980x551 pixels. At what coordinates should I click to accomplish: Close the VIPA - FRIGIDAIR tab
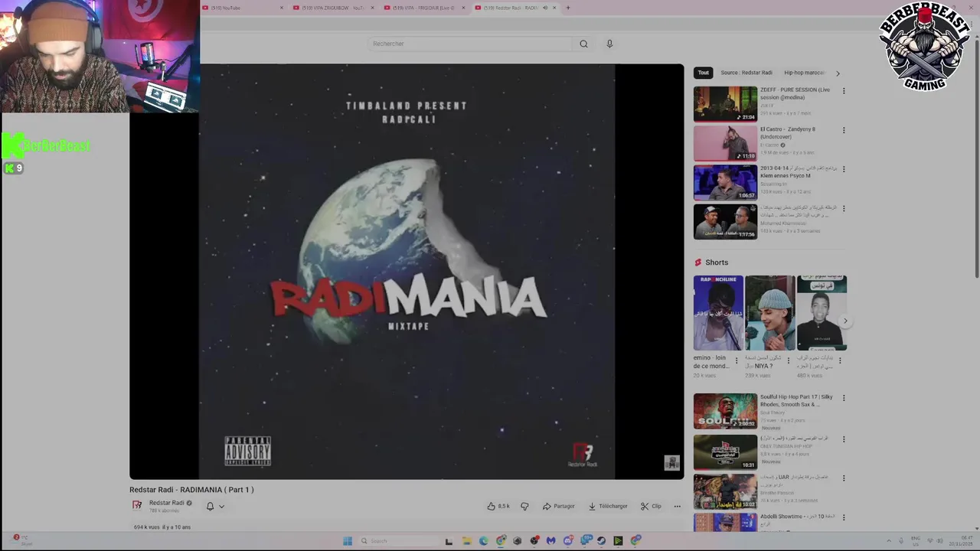click(463, 8)
